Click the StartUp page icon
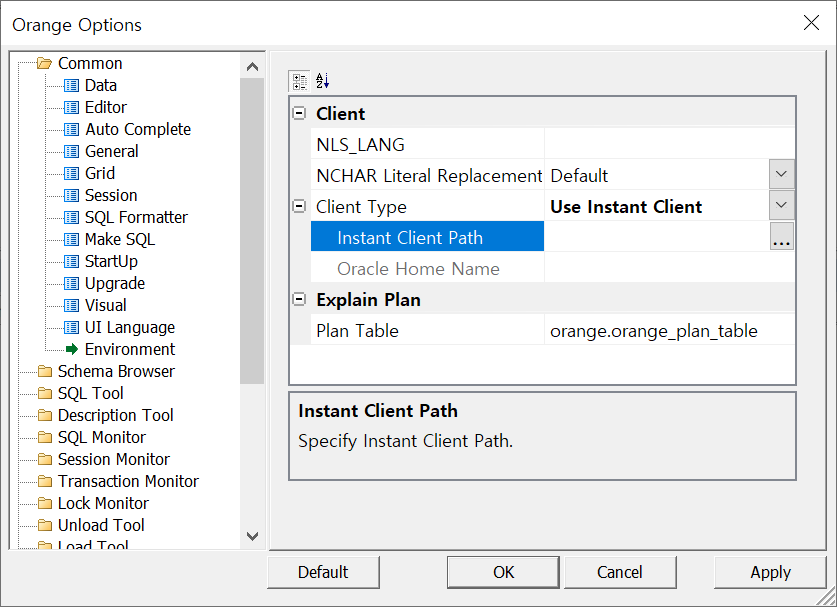Screen dimensions: 837x607 pos(72,262)
